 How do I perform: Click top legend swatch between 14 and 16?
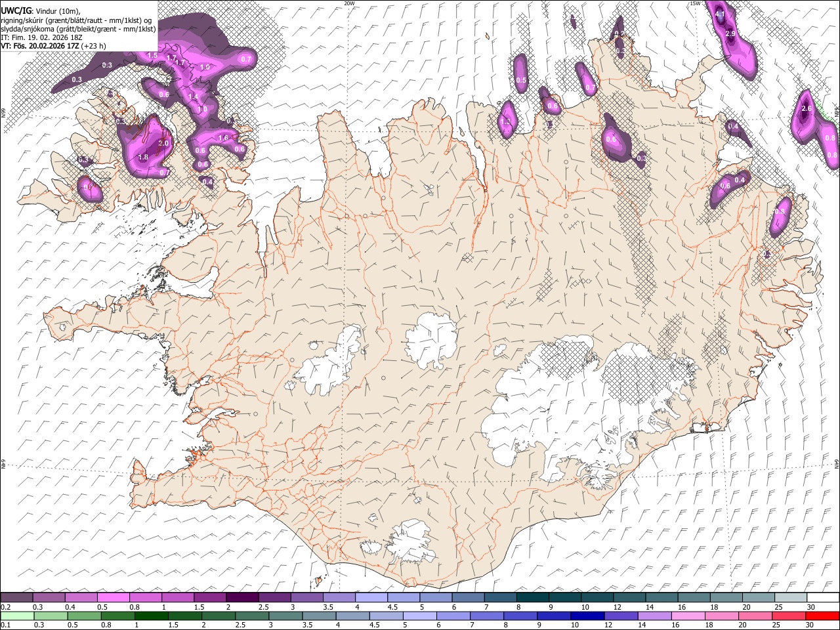(661, 597)
